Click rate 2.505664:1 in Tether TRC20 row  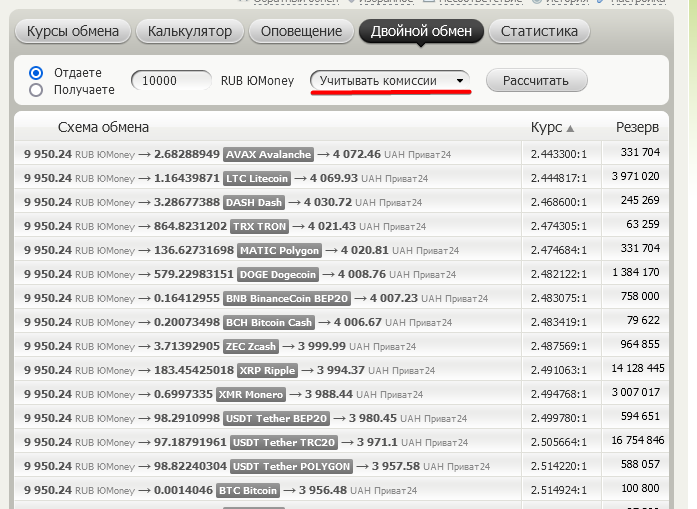coord(559,442)
